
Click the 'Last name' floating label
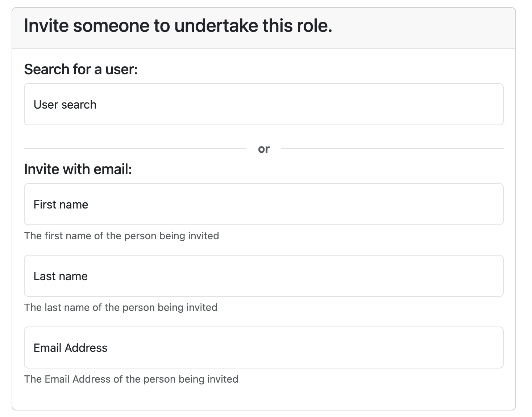[61, 276]
